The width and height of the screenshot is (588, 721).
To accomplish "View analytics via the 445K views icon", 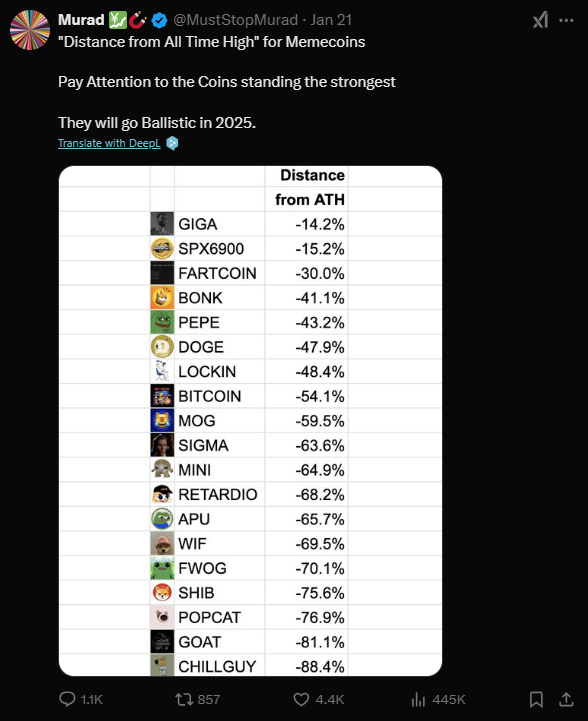I will pyautogui.click(x=418, y=699).
